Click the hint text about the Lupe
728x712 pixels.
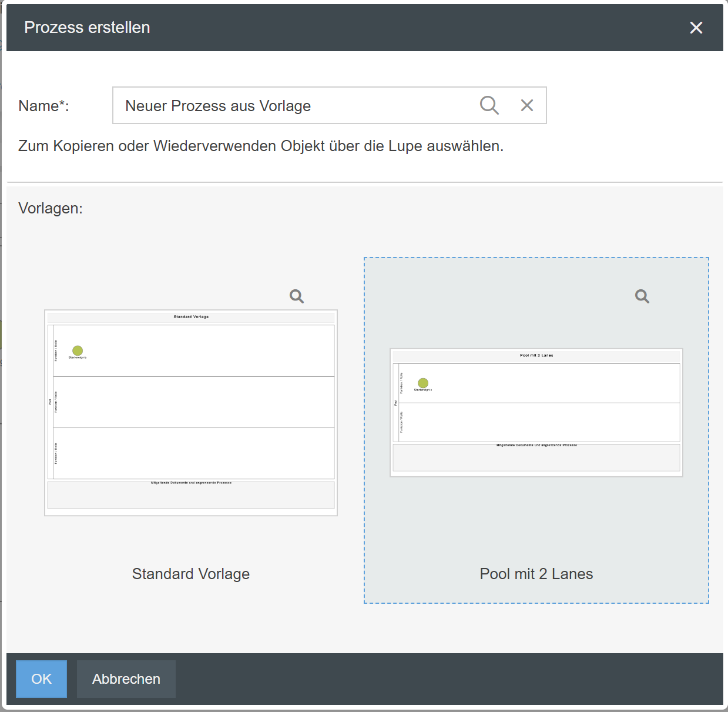coord(261,146)
